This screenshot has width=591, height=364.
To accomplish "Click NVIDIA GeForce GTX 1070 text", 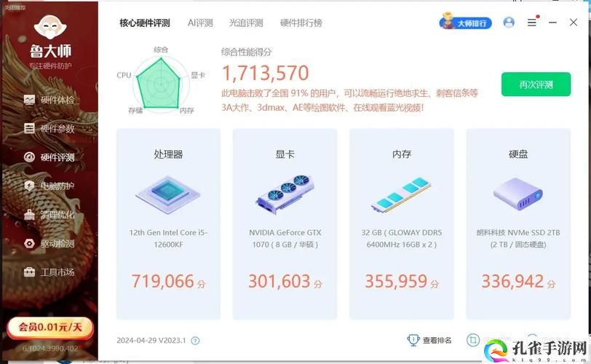I will (x=285, y=239).
